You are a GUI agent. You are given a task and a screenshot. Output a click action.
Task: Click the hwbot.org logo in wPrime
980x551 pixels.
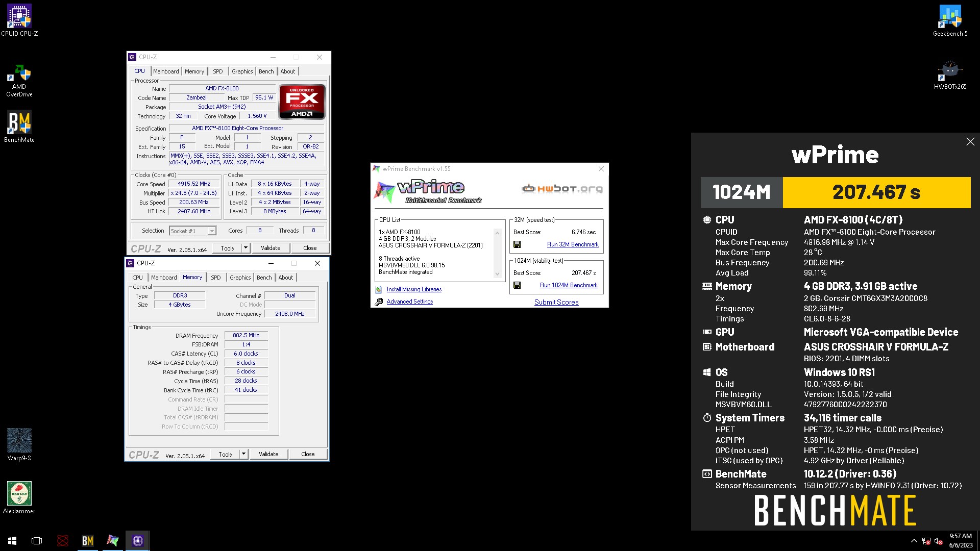(x=562, y=189)
